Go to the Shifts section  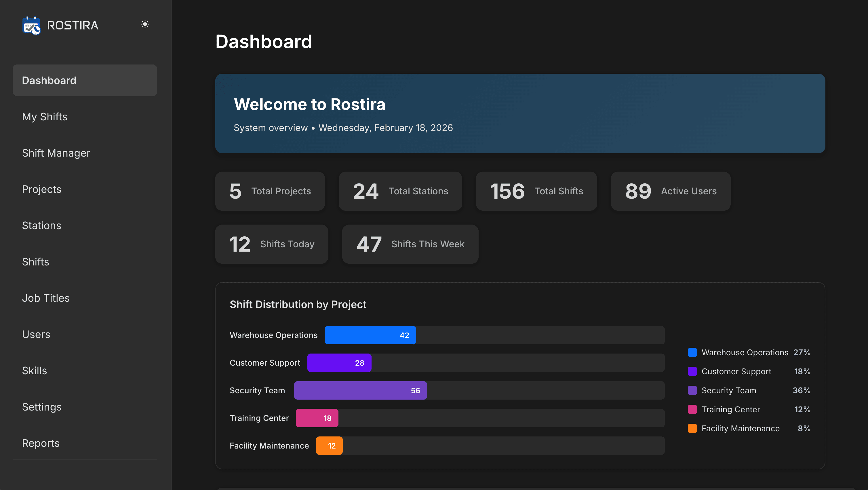click(35, 261)
